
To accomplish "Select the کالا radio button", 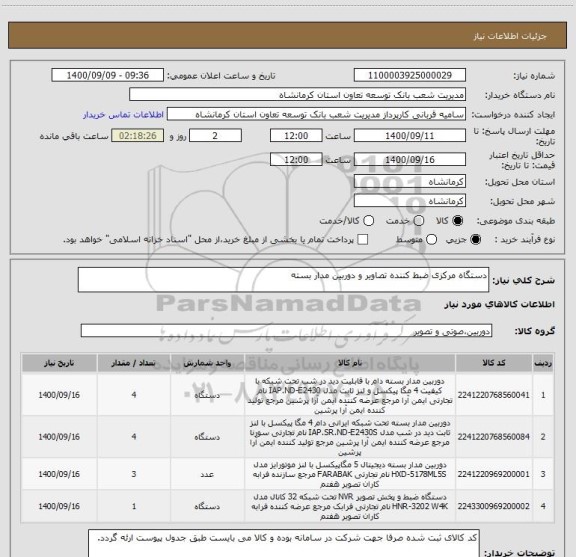I will [x=458, y=221].
